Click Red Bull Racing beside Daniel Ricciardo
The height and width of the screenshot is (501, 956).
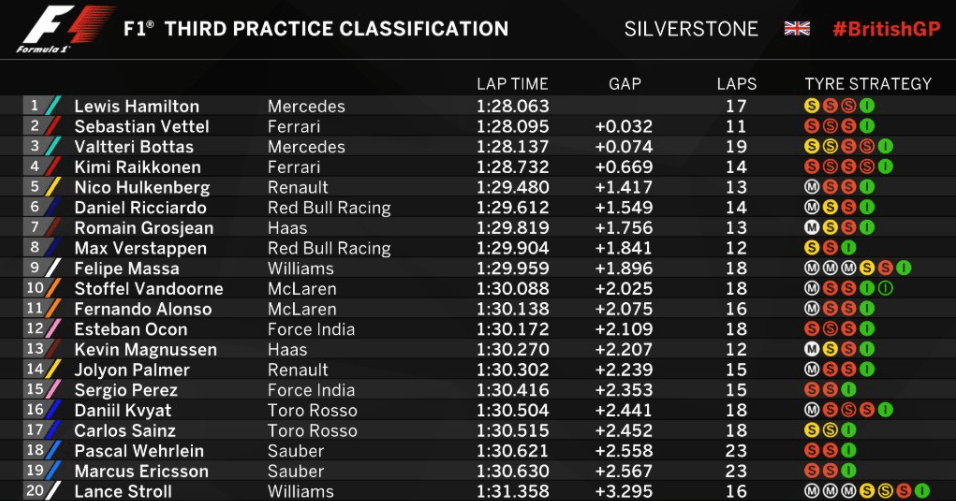(329, 208)
